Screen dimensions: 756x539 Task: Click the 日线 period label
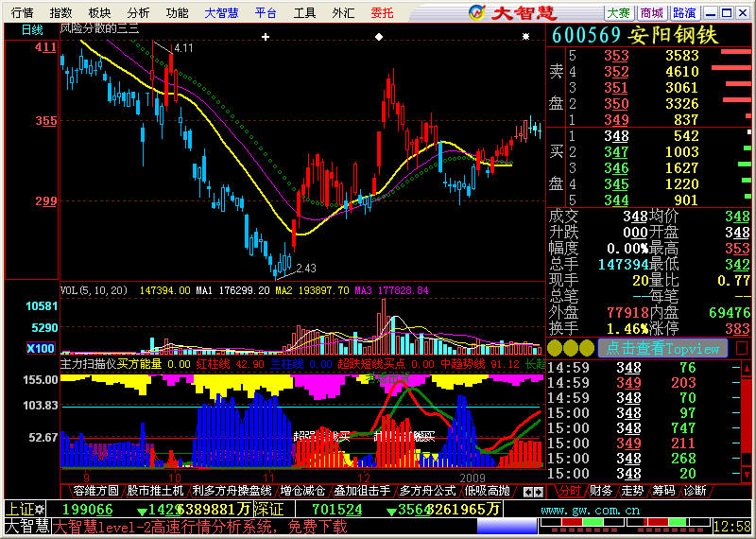click(32, 30)
